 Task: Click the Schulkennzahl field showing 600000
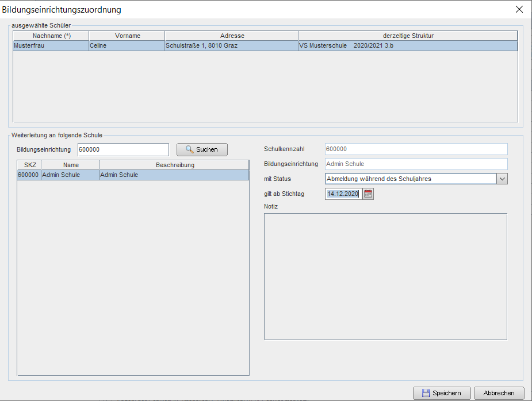click(x=416, y=149)
